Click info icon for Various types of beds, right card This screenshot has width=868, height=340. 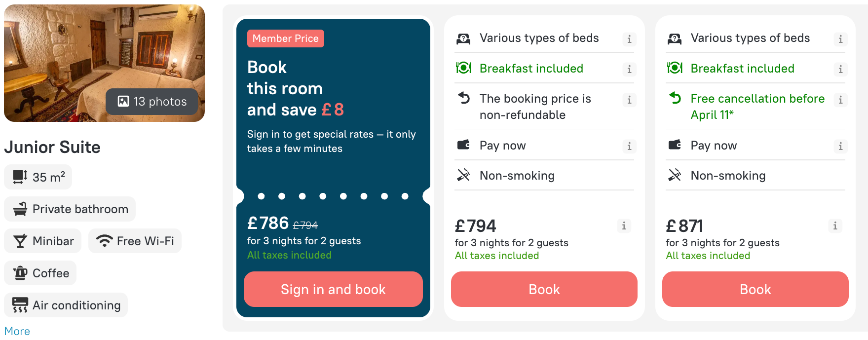pyautogui.click(x=840, y=39)
